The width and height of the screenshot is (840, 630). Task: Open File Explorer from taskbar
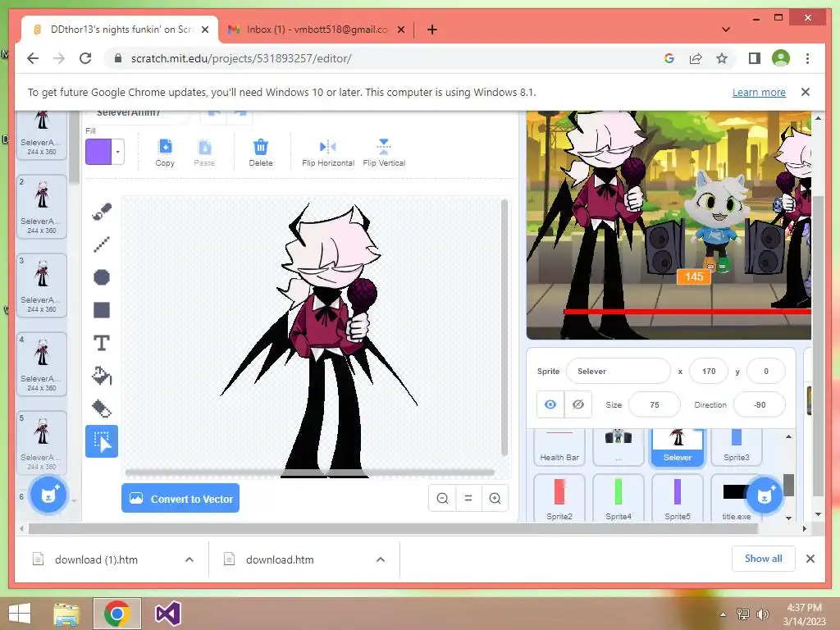coord(66,614)
